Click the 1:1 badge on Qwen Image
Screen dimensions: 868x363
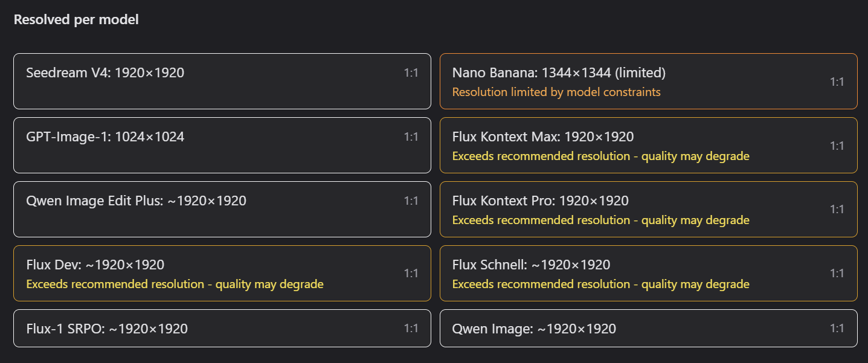click(838, 329)
